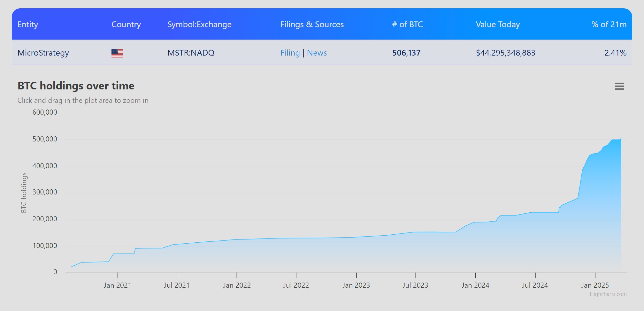Click the Value Today column header
The image size is (644, 311).
coord(498,24)
